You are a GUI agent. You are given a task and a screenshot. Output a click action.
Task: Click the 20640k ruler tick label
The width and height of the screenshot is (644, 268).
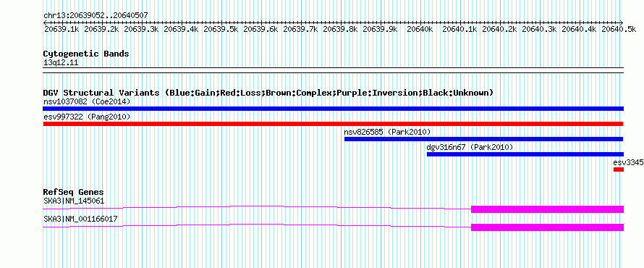420,29
